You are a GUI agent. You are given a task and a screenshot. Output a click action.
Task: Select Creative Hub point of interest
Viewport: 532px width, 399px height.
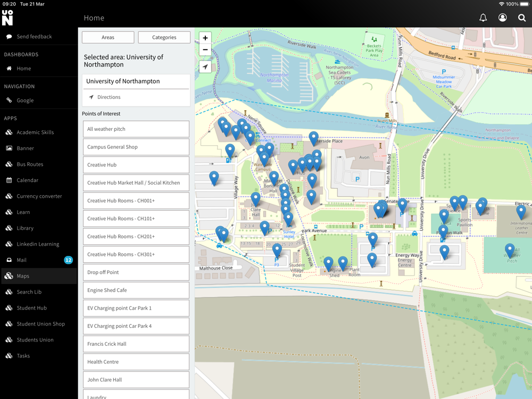tap(136, 165)
